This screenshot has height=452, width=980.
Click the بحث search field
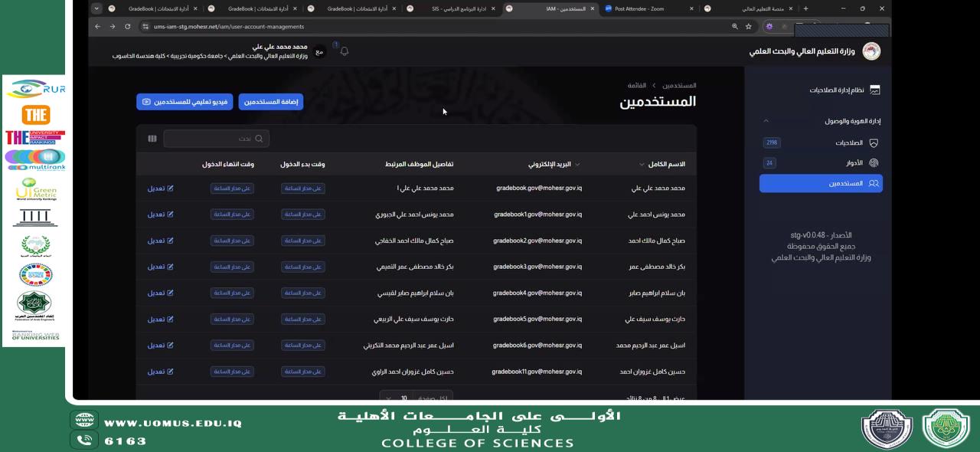[x=217, y=139]
